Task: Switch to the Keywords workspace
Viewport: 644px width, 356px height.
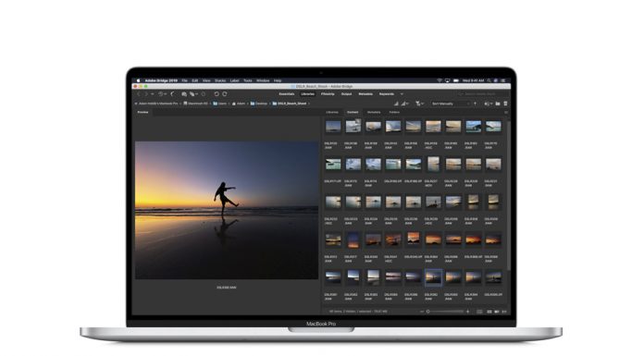Action: click(x=387, y=94)
